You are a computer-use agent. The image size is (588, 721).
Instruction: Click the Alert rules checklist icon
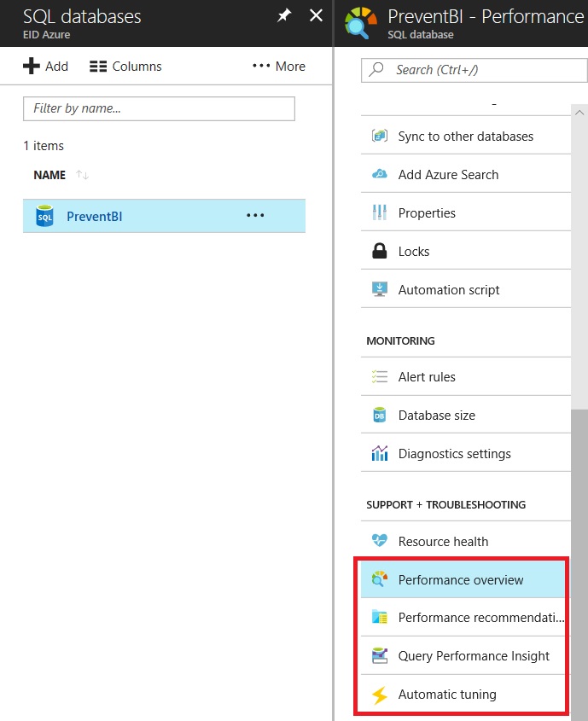[379, 376]
